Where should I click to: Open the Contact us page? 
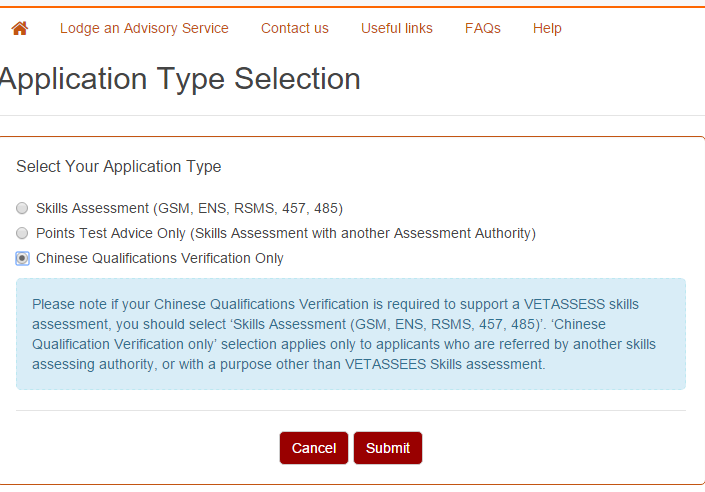[294, 28]
